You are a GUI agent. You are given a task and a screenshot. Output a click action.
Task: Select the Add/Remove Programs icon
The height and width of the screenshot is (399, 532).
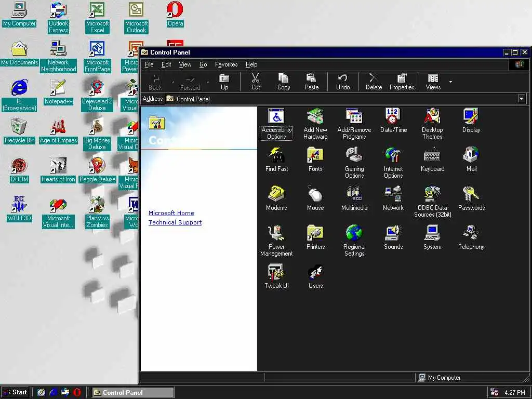[x=354, y=124]
